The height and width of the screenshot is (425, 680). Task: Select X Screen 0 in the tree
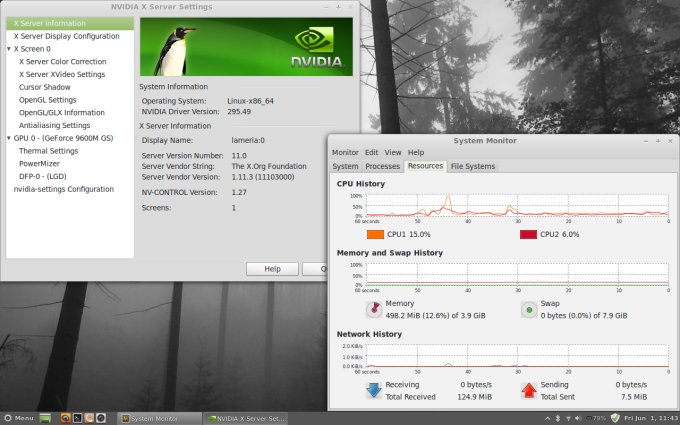point(32,49)
